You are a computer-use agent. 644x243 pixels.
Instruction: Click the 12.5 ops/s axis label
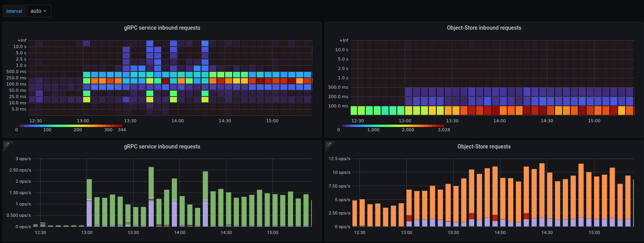tap(339, 159)
